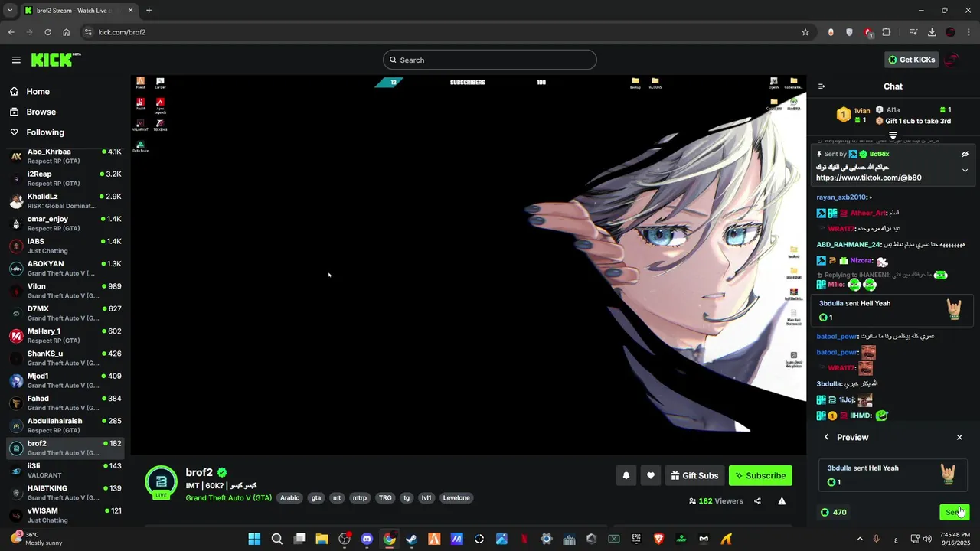This screenshot has height=551, width=980.
Task: Click the Send button
Action: coord(954,512)
